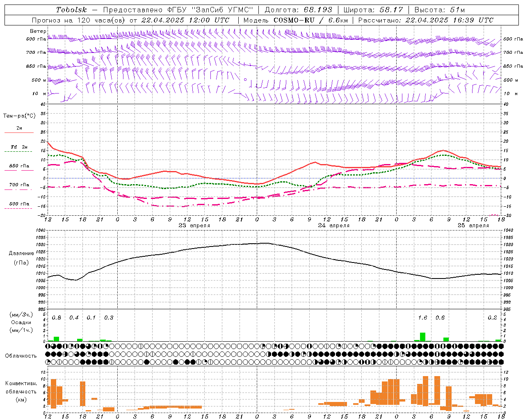Click the precipitation amount "0.3"
This screenshot has height=420, width=525.
(x=109, y=318)
